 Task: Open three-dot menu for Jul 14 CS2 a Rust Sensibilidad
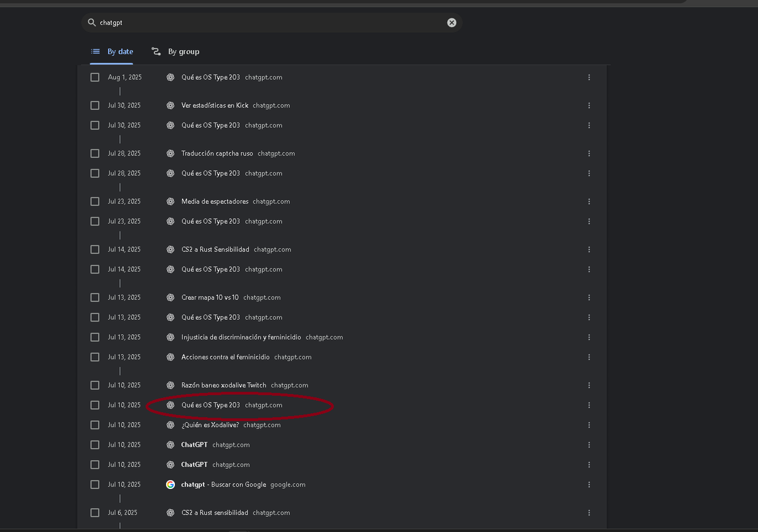pyautogui.click(x=589, y=250)
